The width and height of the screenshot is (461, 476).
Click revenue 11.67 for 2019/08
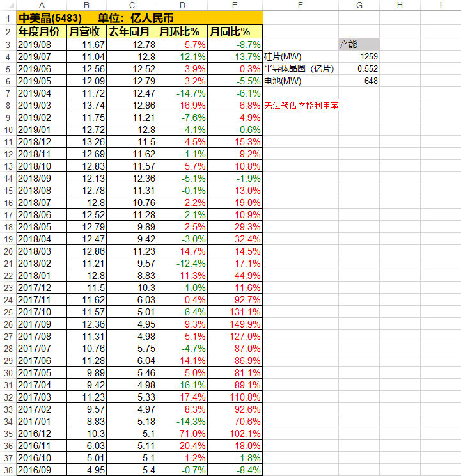pos(86,45)
